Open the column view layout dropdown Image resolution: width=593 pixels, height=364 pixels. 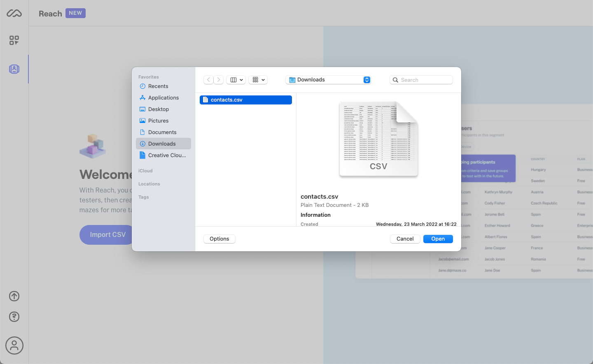coord(236,79)
